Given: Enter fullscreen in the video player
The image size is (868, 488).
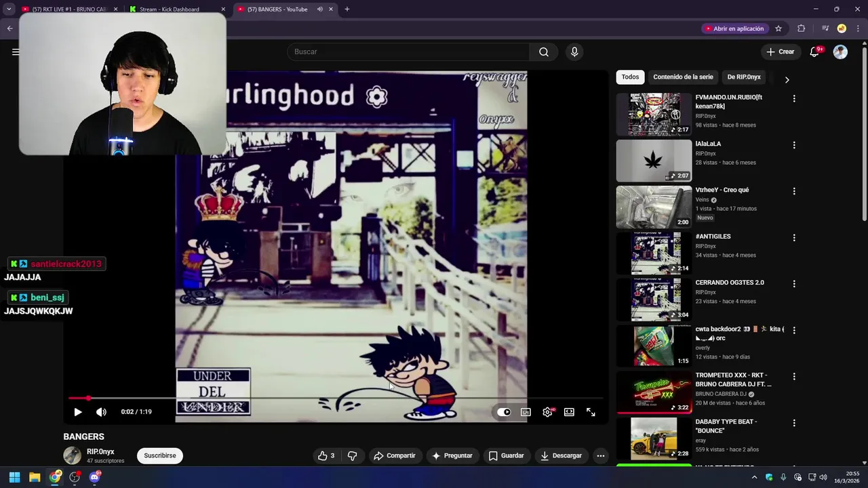Looking at the screenshot, I should pos(591,411).
